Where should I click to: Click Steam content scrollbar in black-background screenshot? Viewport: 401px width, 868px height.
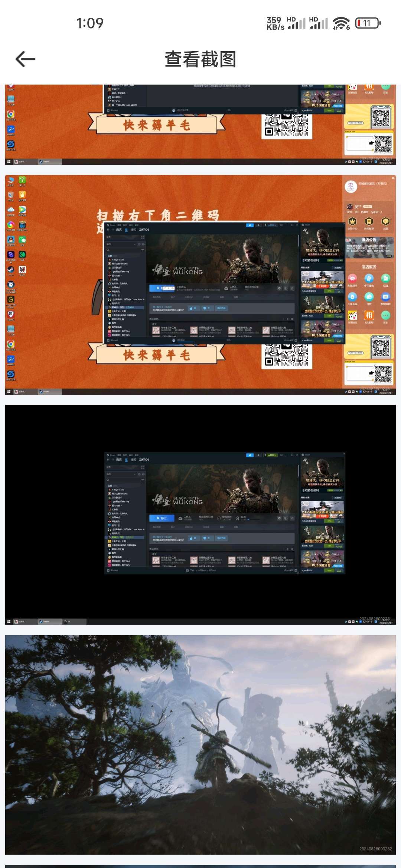[298, 471]
